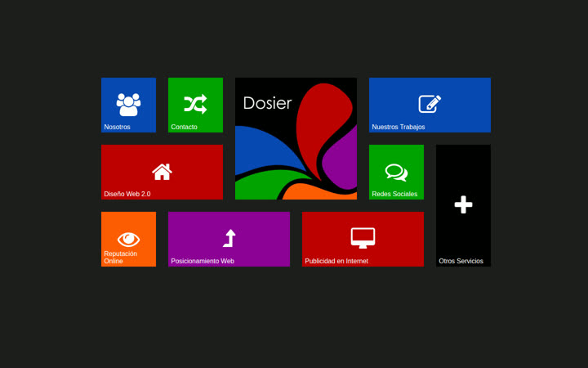Open the Nuestros Trabajos label
This screenshot has height=368, width=588.
pos(399,127)
